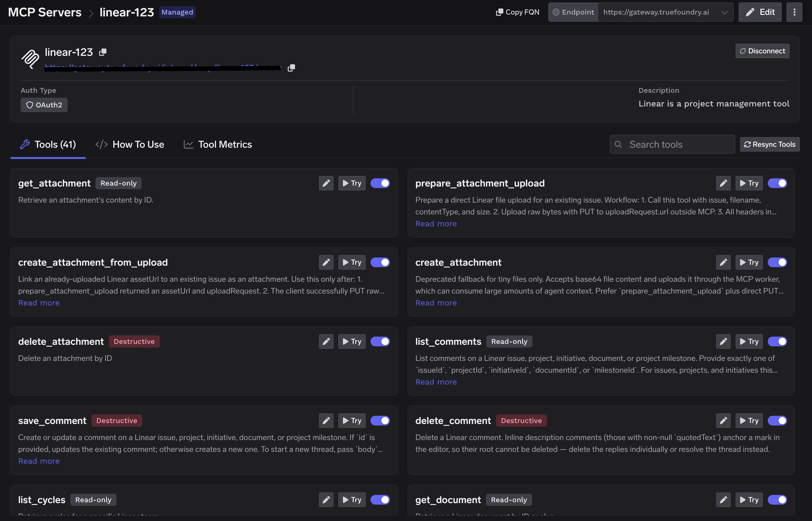Click Resync Tools button
Screen dimensions: 812x521
click(x=769, y=144)
